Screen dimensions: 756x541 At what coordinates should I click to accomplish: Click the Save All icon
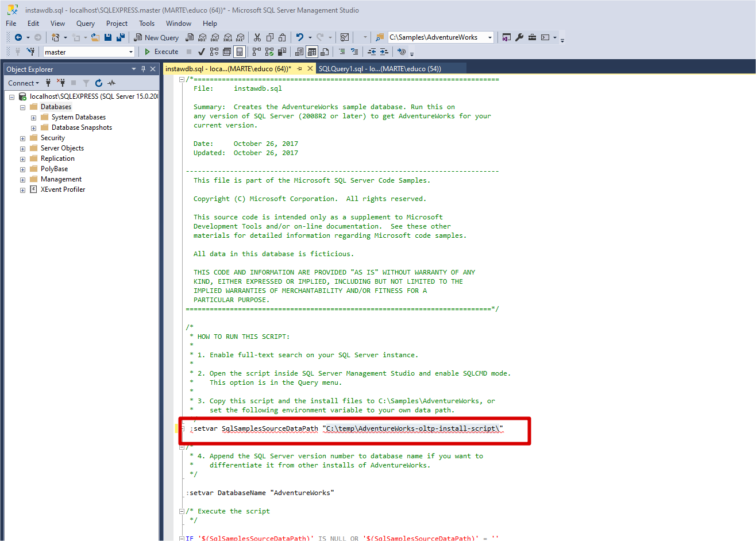[121, 37]
